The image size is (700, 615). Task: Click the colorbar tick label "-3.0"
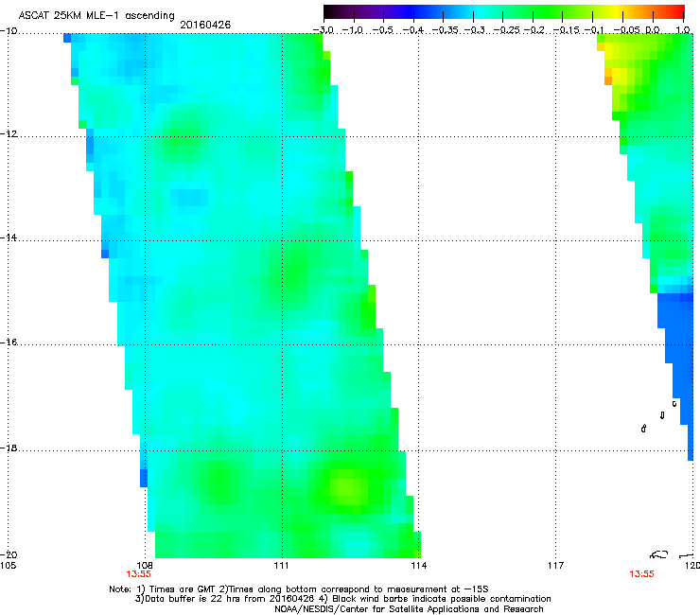click(323, 30)
